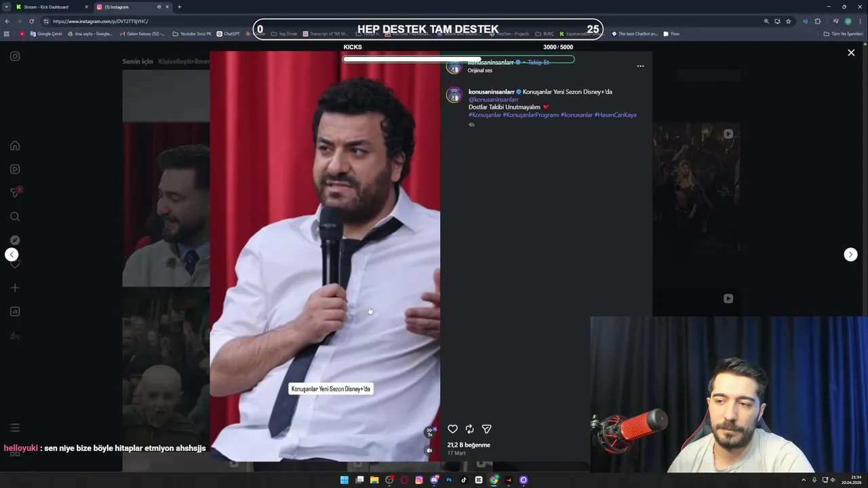This screenshot has width=868, height=488.
Task: Open Messages icon with notification badge
Action: pyautogui.click(x=15, y=193)
